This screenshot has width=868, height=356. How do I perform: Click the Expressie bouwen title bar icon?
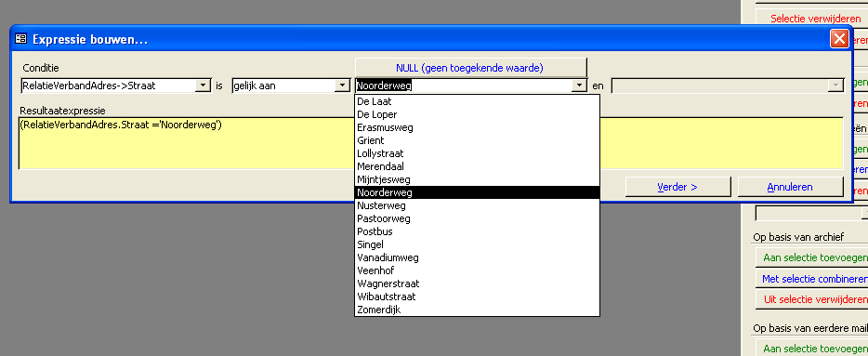pyautogui.click(x=21, y=39)
